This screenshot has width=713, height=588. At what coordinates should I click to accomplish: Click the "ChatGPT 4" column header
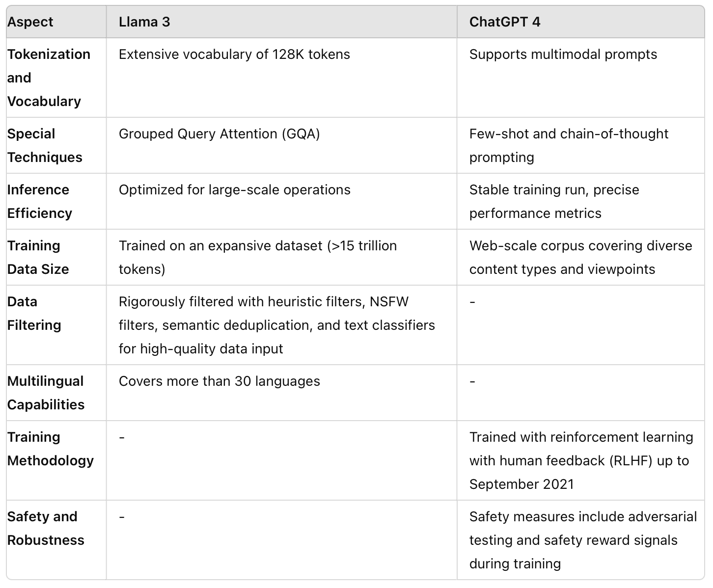click(504, 22)
